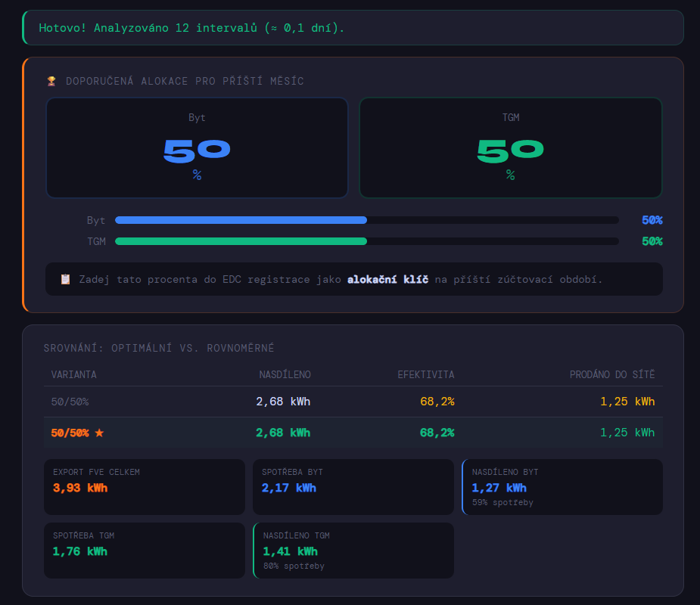Click the TGM green progress bar
Viewport: 700px width, 605px height.
pyautogui.click(x=241, y=241)
